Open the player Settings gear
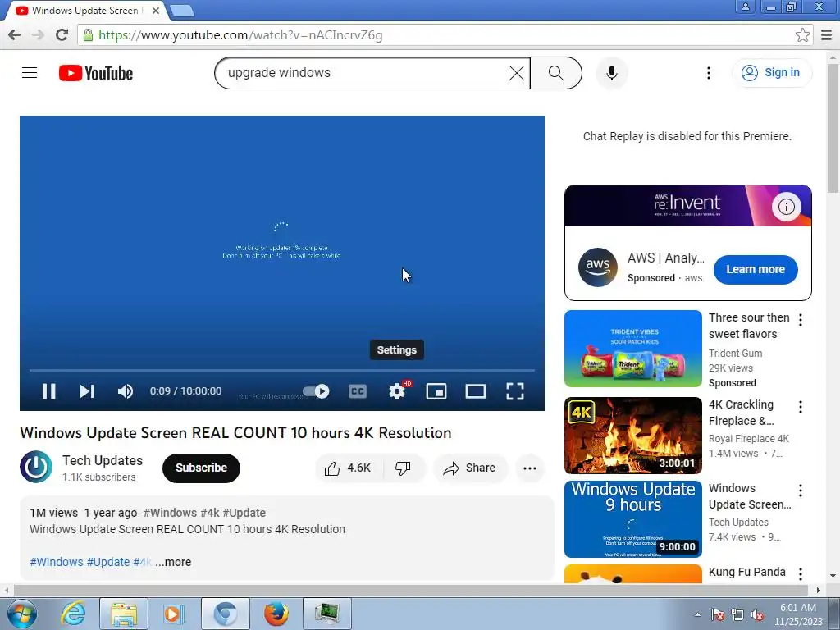Viewport: 840px width, 630px height. point(397,391)
